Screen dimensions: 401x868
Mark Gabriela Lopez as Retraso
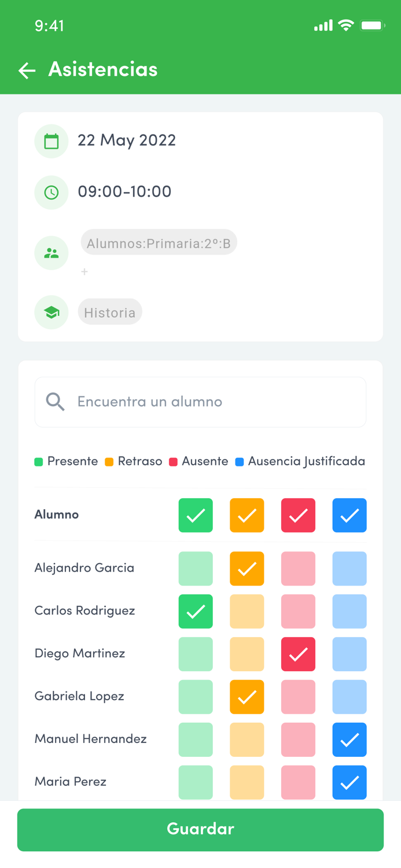247,697
